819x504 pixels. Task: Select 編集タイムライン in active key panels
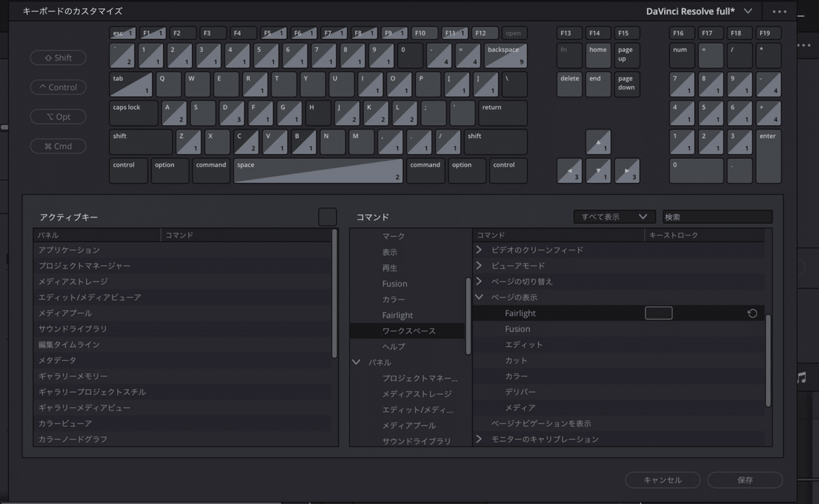[182, 344]
